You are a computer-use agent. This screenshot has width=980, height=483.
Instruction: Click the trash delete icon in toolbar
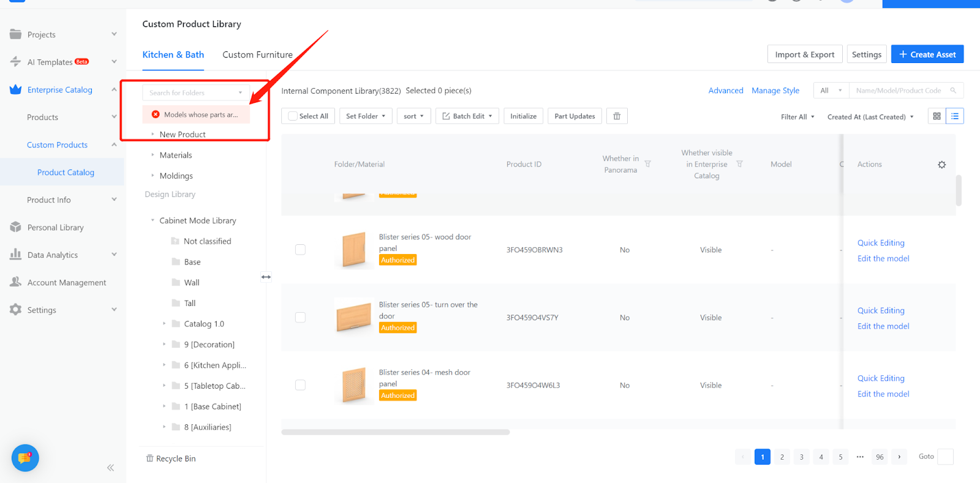coord(617,116)
